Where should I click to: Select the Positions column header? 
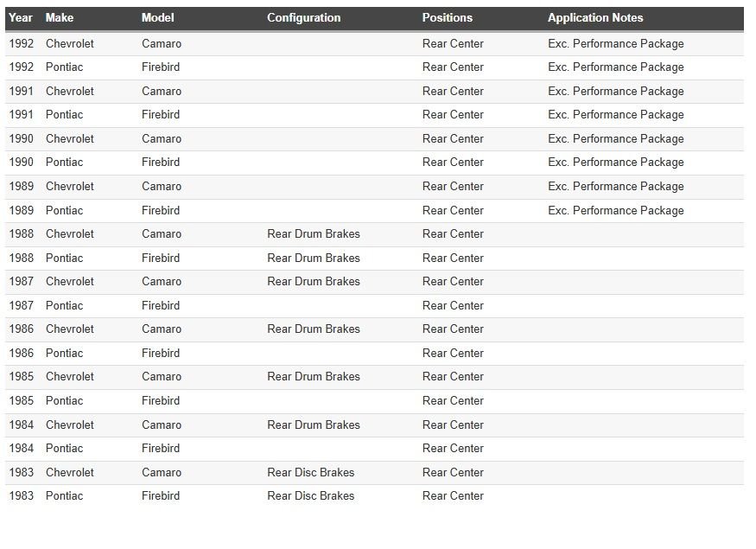pos(447,18)
